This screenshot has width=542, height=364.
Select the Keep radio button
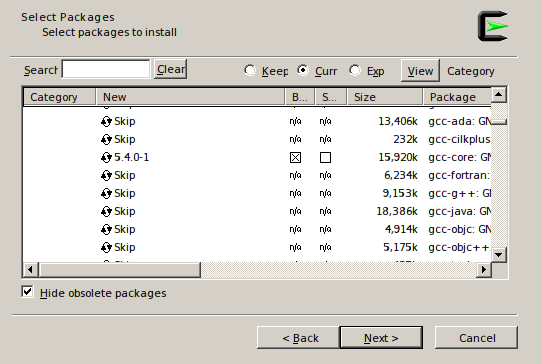250,70
